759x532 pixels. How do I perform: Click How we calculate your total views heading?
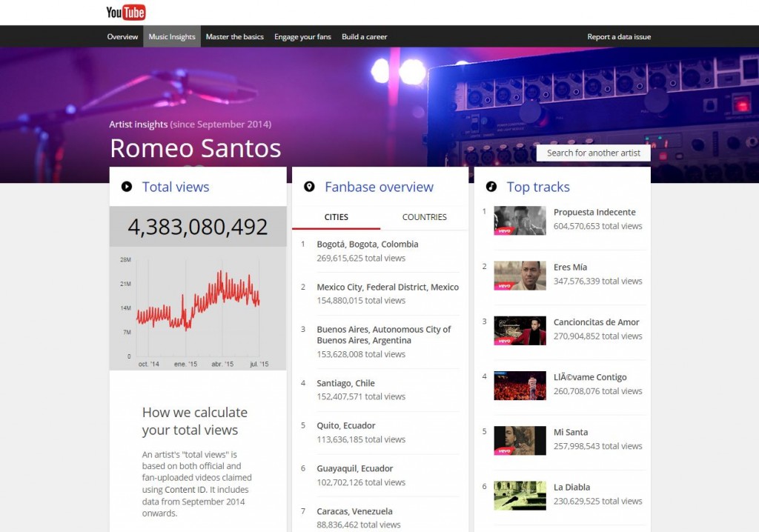(x=195, y=421)
